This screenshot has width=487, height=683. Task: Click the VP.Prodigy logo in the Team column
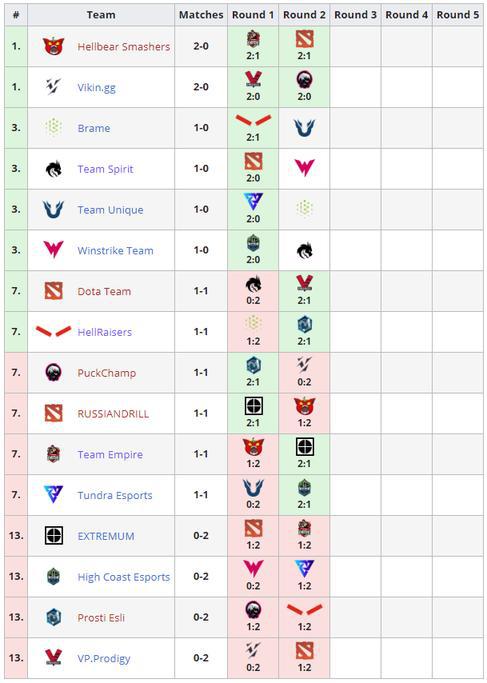[x=54, y=658]
